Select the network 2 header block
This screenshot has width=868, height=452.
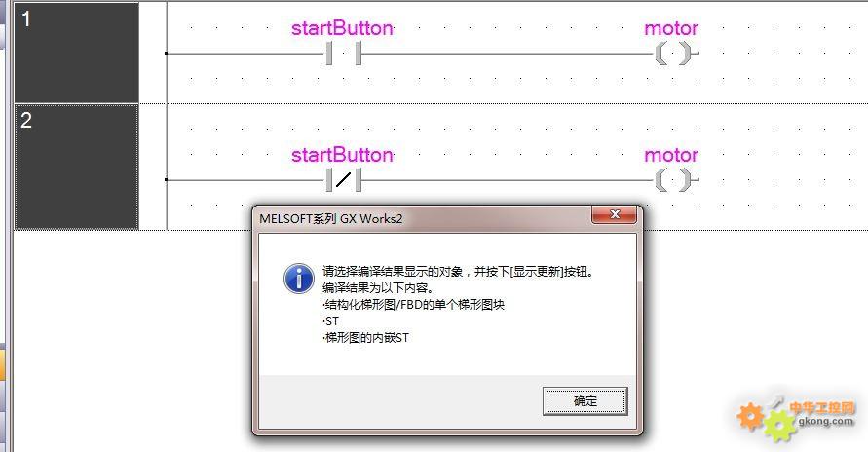pos(76,167)
